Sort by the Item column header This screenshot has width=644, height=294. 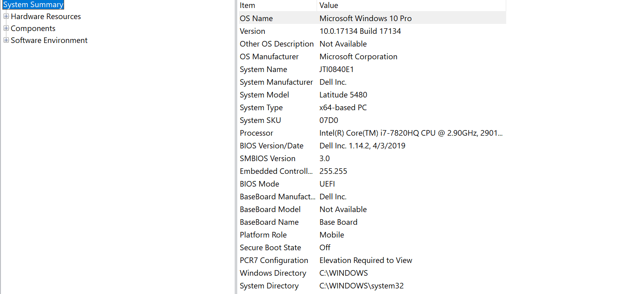[277, 6]
